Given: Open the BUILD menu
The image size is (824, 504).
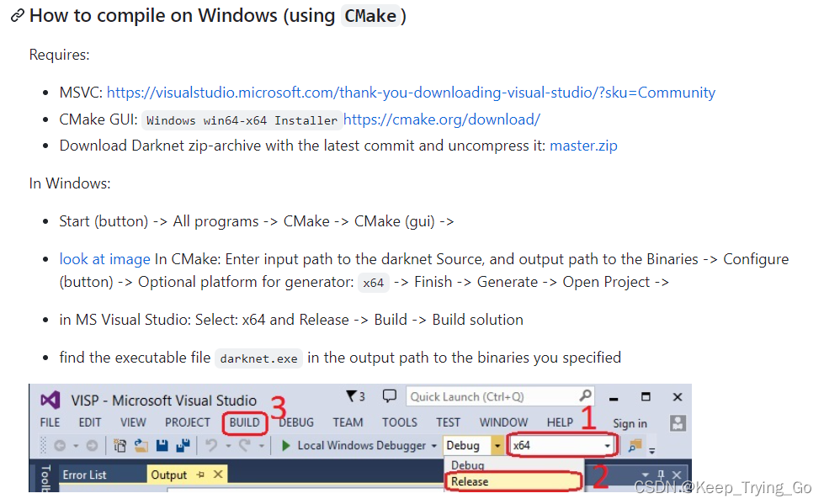Looking at the screenshot, I should (244, 422).
